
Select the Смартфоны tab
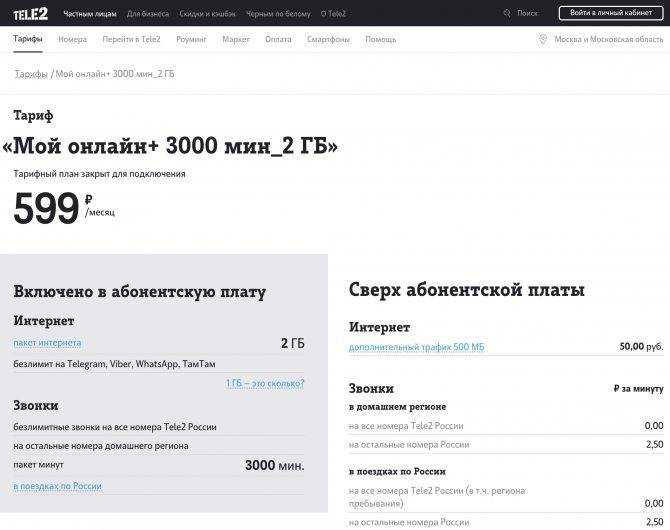tap(328, 39)
